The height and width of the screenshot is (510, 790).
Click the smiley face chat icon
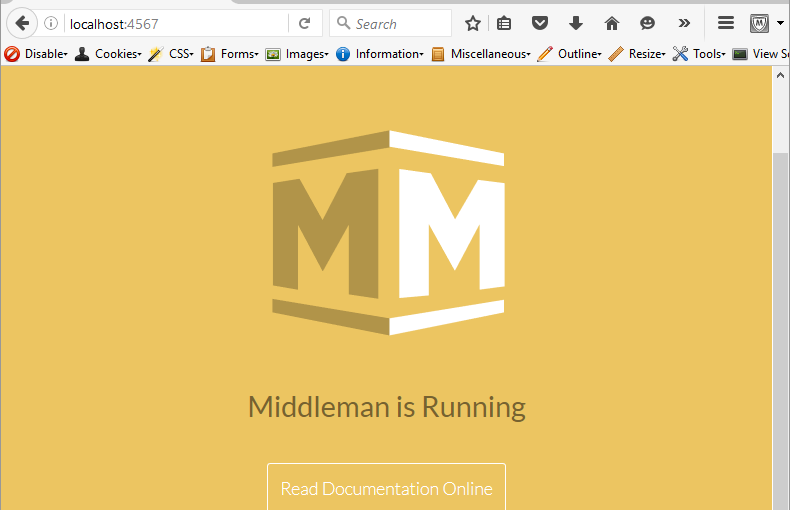tap(647, 23)
